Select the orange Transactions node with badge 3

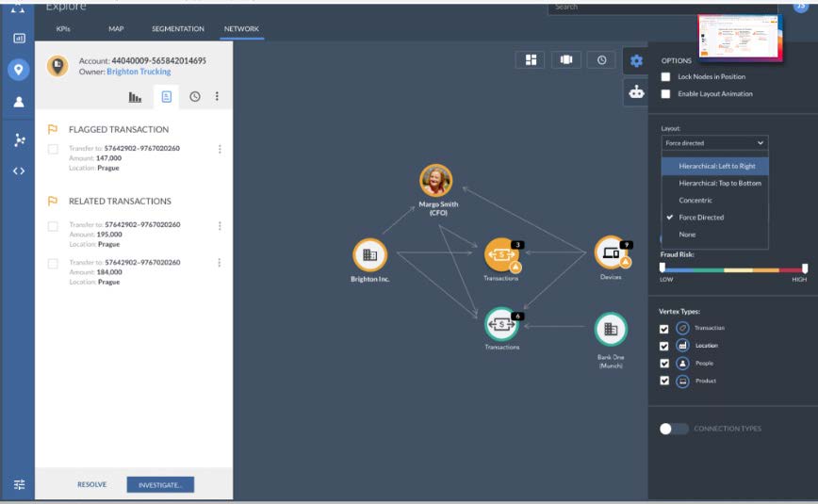tap(502, 254)
